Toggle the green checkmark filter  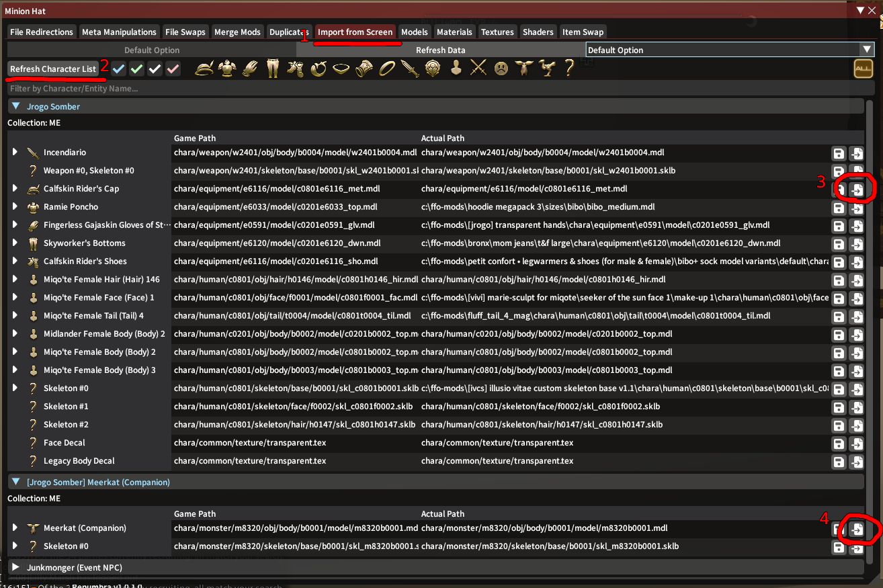pos(137,69)
